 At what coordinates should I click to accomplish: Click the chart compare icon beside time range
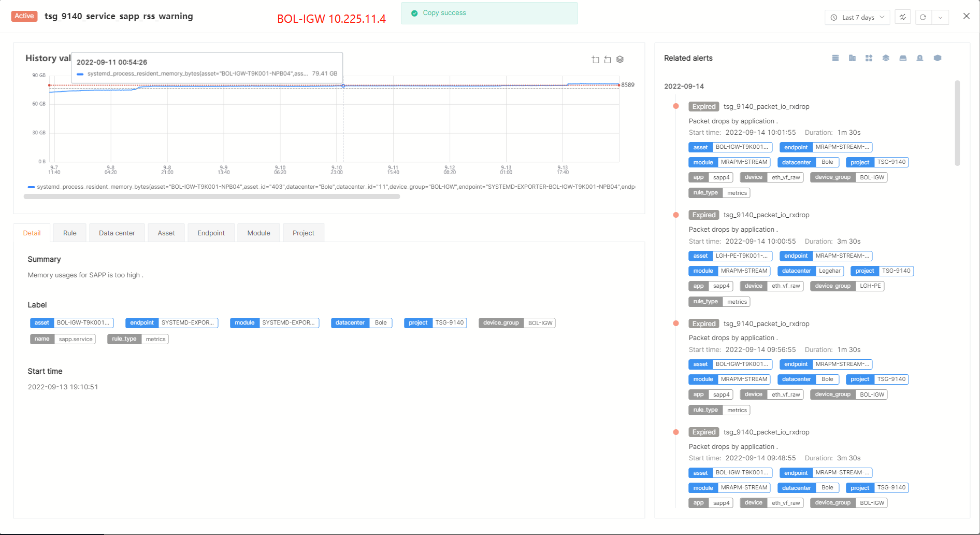(x=902, y=17)
